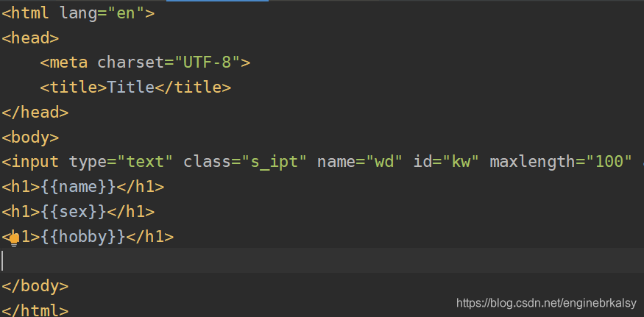
Task: Click the {{sex}} template variable
Action: pyautogui.click(x=73, y=212)
